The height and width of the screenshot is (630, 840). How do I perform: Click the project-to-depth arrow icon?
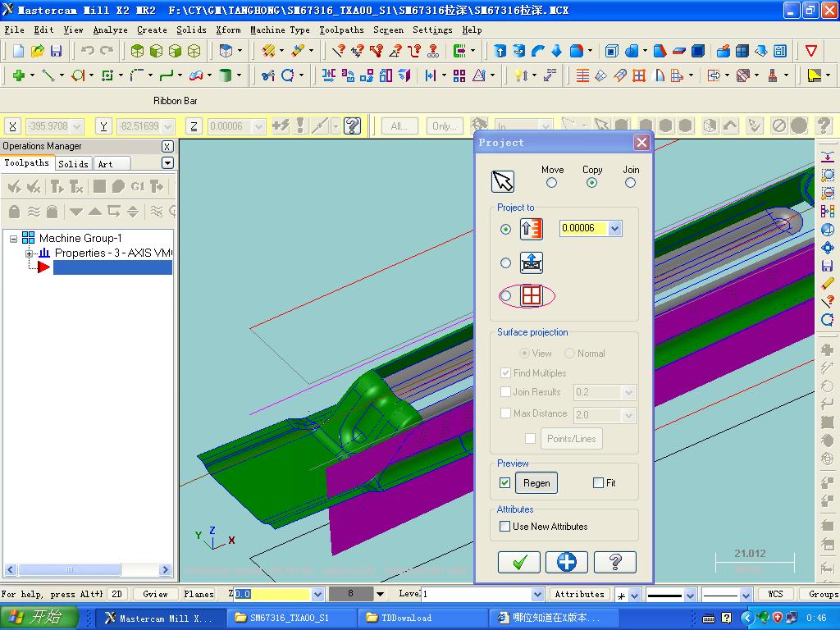pyautogui.click(x=531, y=230)
